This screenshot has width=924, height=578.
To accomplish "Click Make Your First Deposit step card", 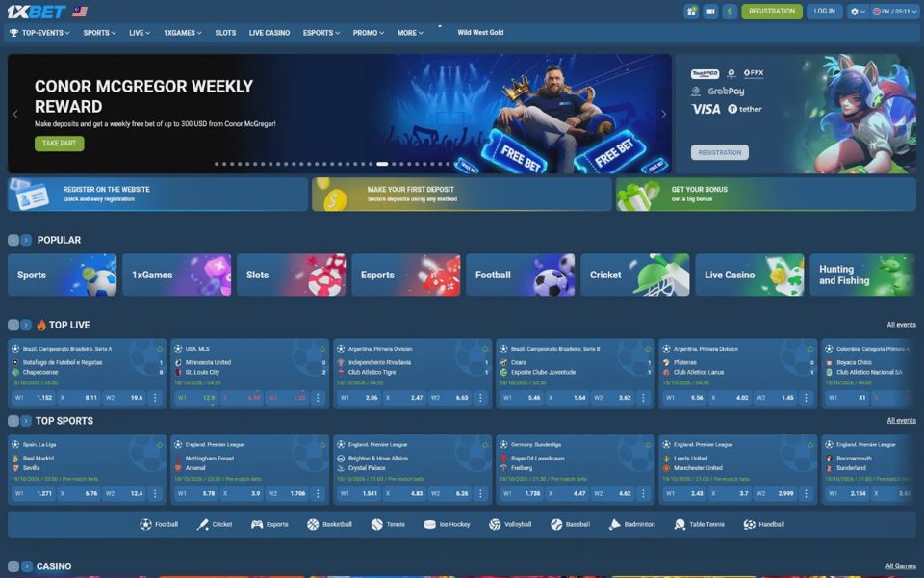I will (x=461, y=195).
